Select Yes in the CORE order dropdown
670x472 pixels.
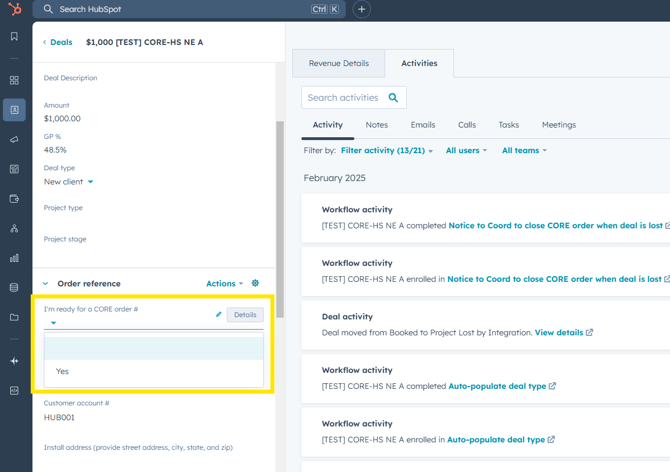(63, 371)
